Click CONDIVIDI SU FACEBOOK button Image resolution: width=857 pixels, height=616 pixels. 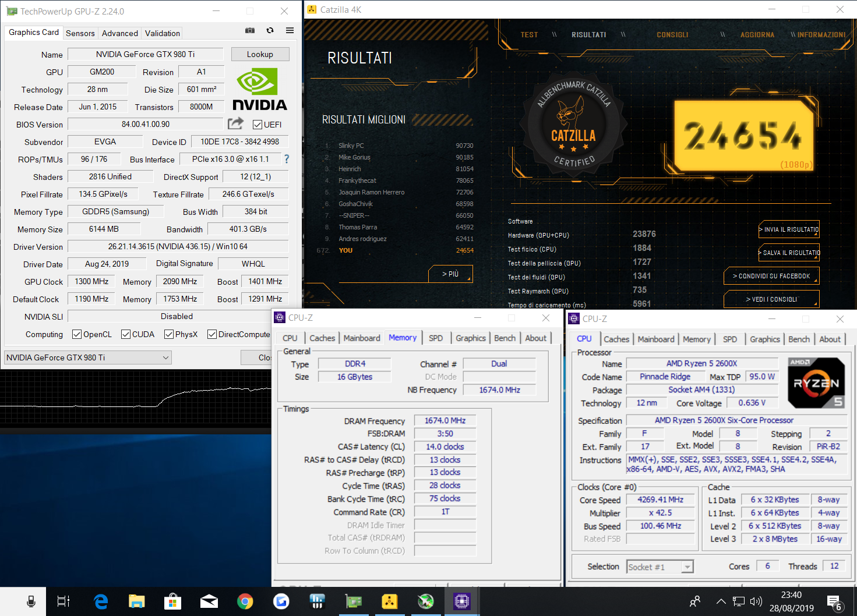[x=771, y=276]
